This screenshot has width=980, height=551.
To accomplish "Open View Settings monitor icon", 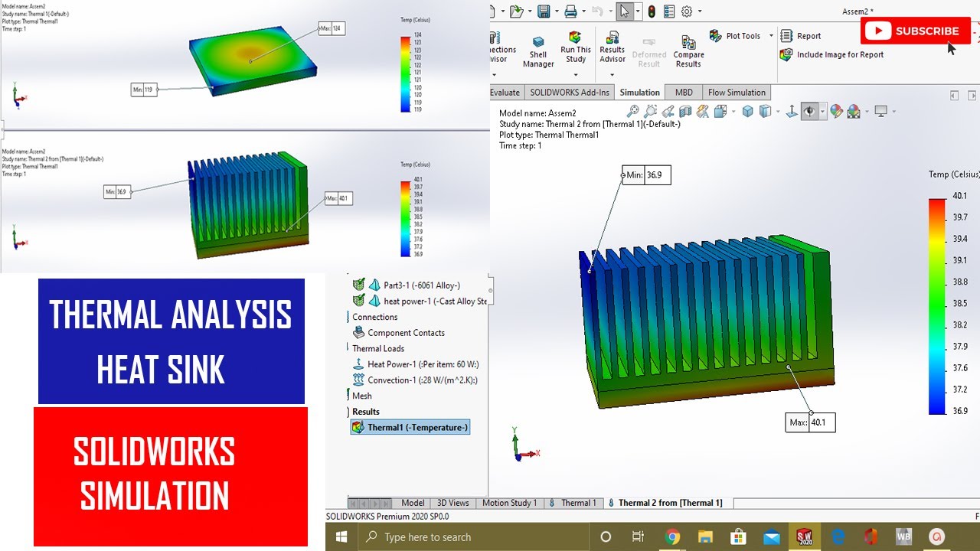I will point(880,112).
